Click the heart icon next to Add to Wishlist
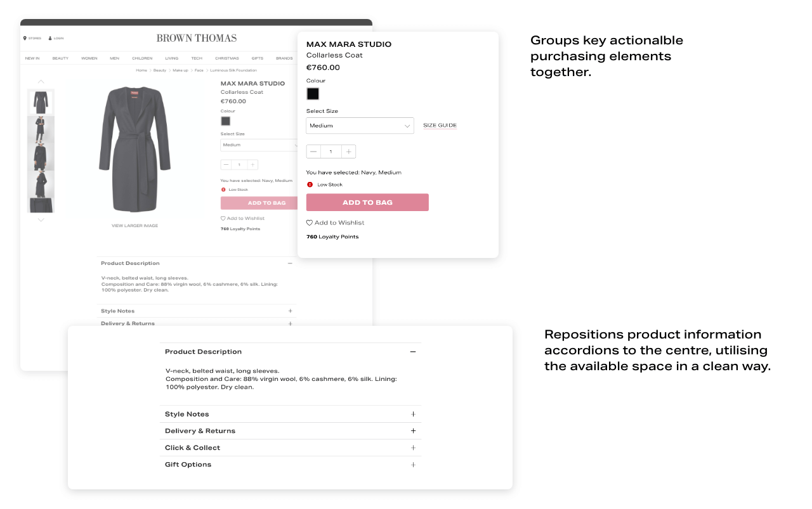This screenshot has height=509, width=812. coord(308,222)
